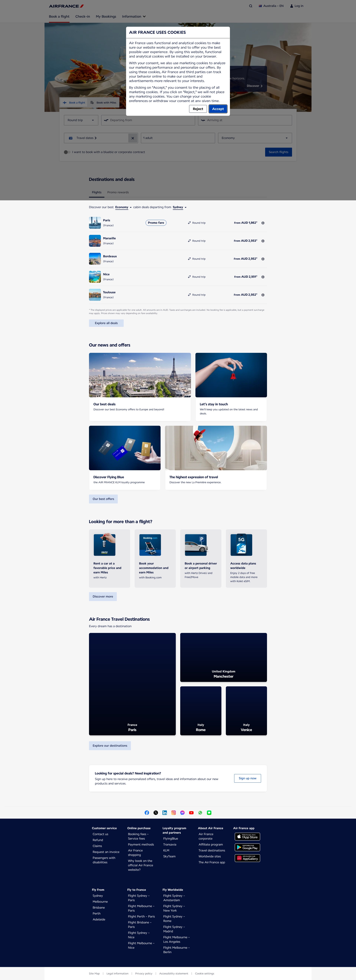This screenshot has height=980, width=356.
Task: Open the Contact us footer link
Action: click(x=100, y=834)
